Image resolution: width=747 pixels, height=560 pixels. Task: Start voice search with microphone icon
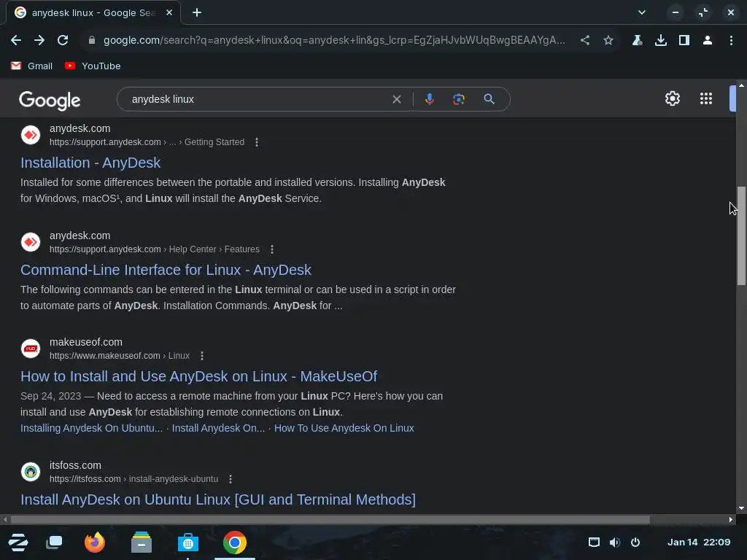point(429,99)
